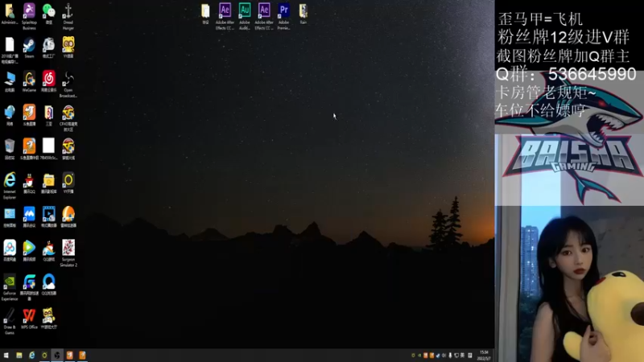Open the folder icon beside After Effects
This screenshot has height=362, width=644.
[x=205, y=14]
